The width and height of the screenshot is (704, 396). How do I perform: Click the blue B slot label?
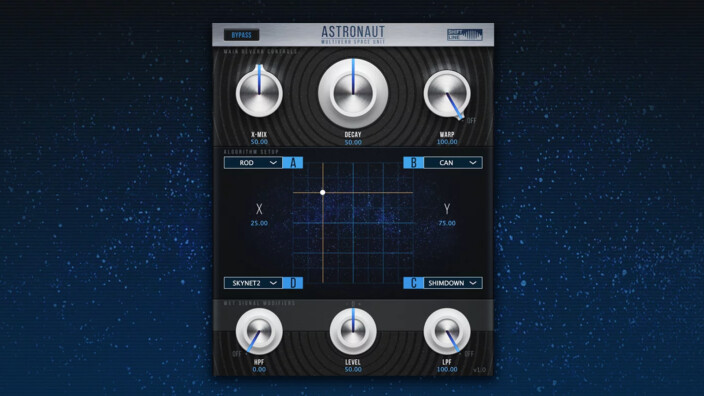pyautogui.click(x=414, y=163)
